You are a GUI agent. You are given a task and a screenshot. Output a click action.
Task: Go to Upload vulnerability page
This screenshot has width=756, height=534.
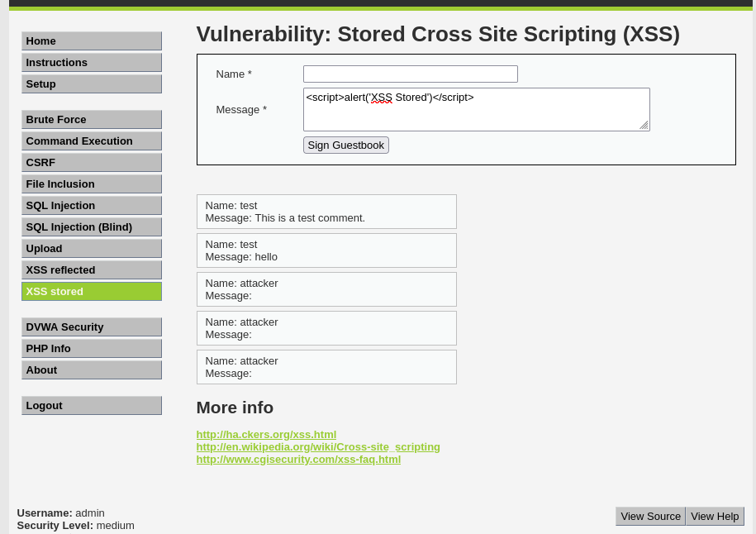click(x=92, y=249)
